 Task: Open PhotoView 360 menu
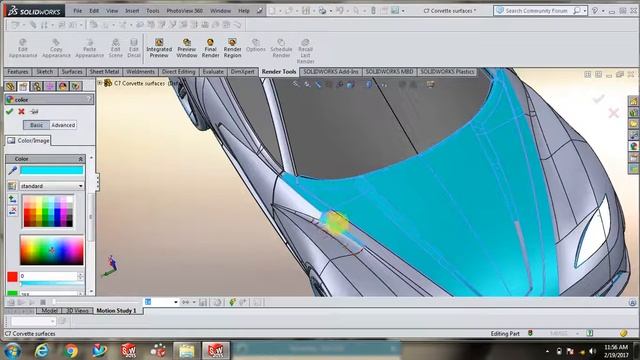[184, 11]
